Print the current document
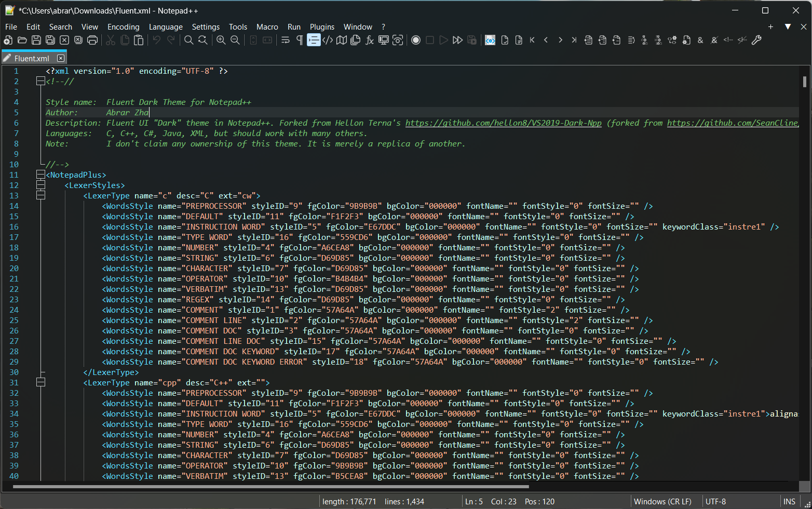Image resolution: width=812 pixels, height=509 pixels. (x=92, y=40)
